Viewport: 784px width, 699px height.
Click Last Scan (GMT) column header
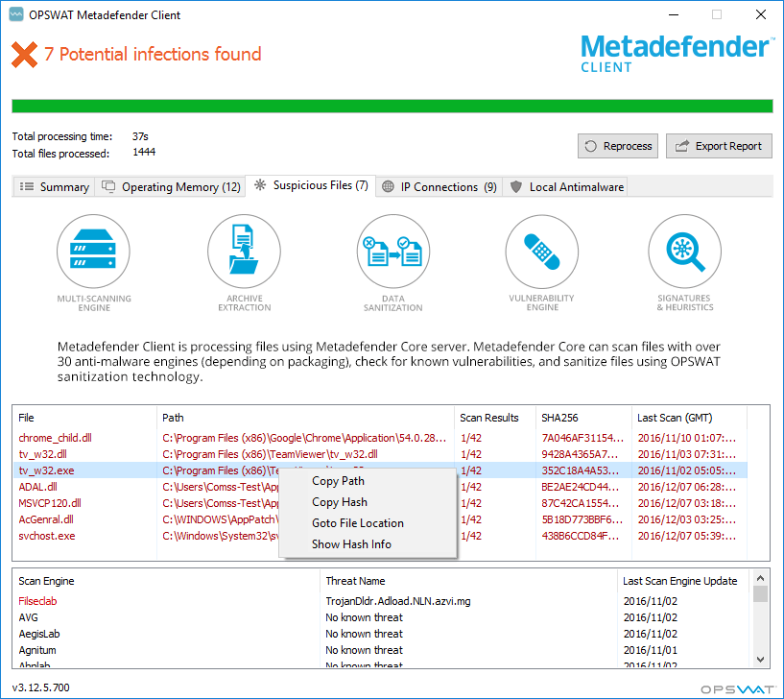689,418
